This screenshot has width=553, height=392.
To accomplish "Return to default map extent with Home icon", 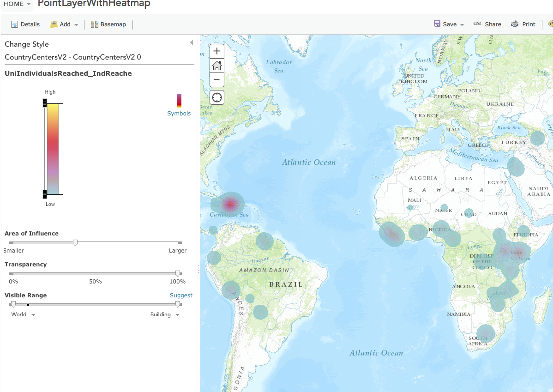I will (x=216, y=65).
